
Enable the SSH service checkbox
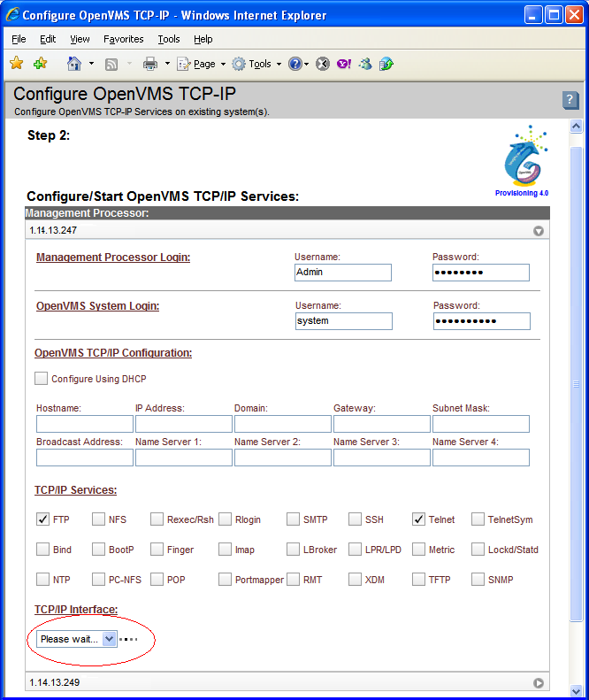tap(355, 519)
